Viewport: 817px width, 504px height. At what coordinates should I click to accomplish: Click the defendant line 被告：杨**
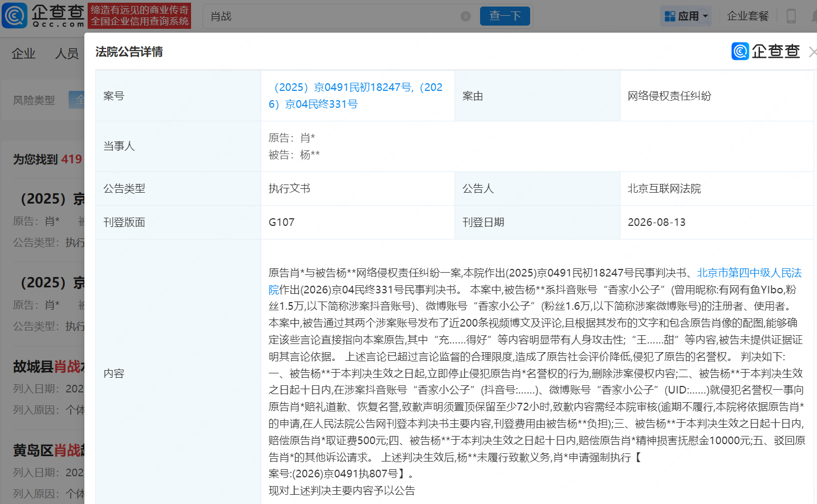pyautogui.click(x=294, y=155)
